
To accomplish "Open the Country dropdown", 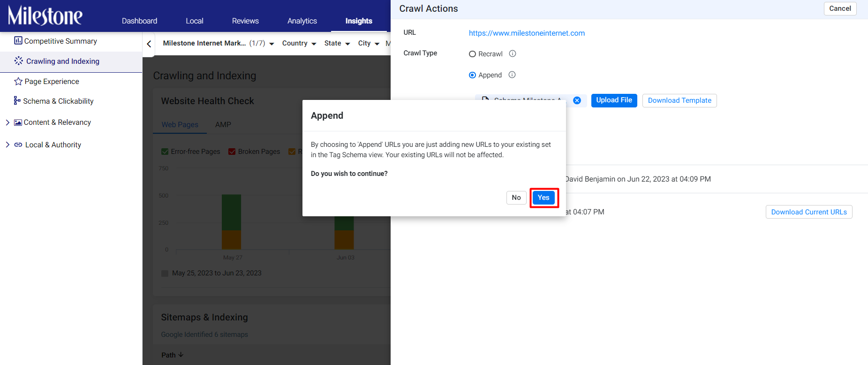I will 299,43.
